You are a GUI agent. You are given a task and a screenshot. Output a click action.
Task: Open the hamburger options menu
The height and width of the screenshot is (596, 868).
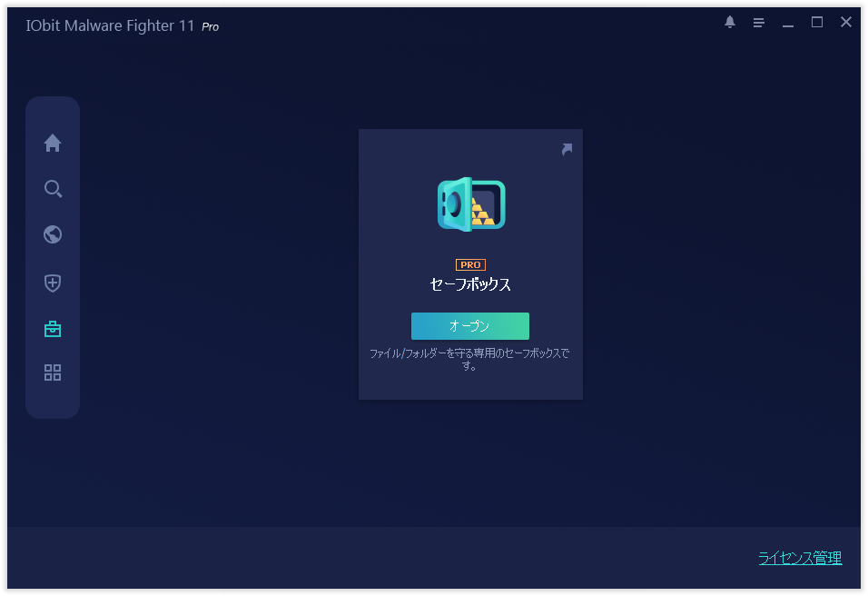click(x=759, y=23)
